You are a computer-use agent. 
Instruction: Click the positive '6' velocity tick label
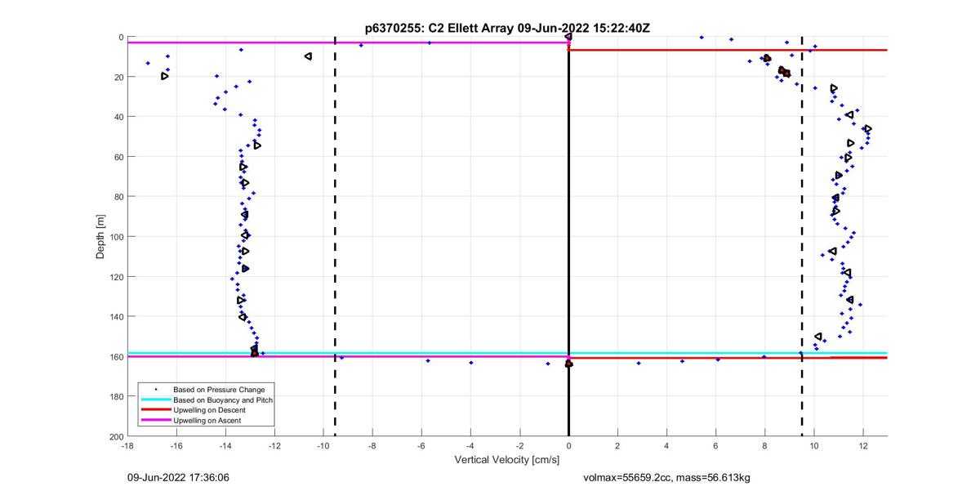(x=715, y=446)
